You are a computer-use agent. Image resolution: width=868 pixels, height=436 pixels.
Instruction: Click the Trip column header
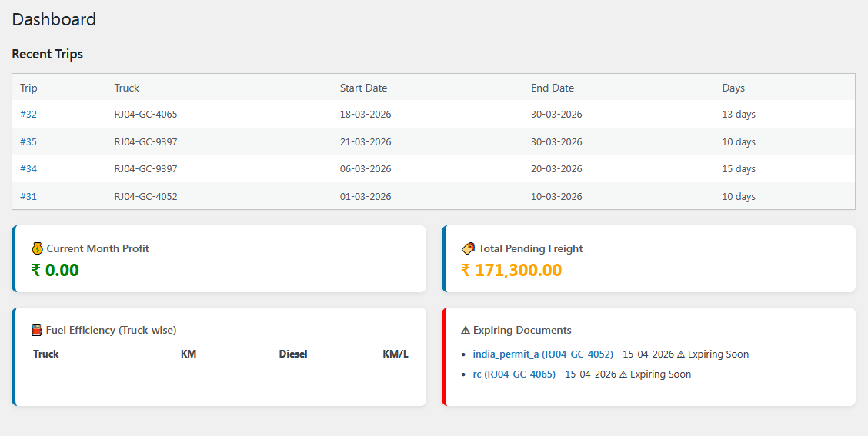28,88
